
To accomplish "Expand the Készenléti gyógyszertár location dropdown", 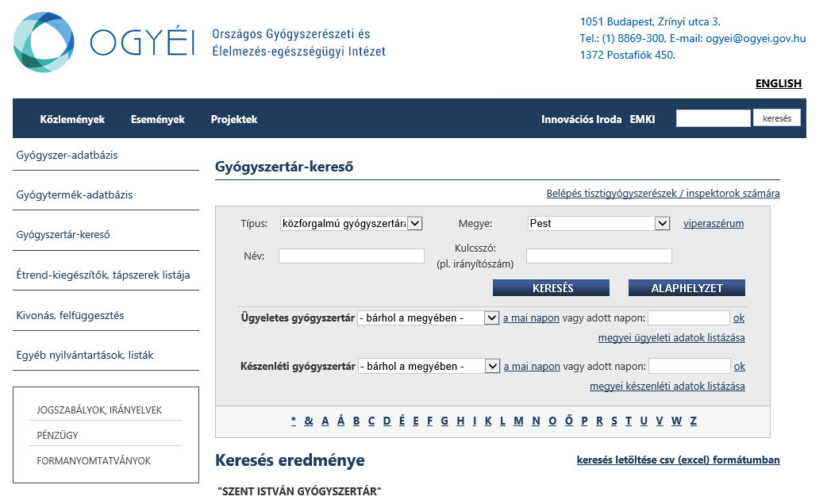I will click(x=429, y=366).
